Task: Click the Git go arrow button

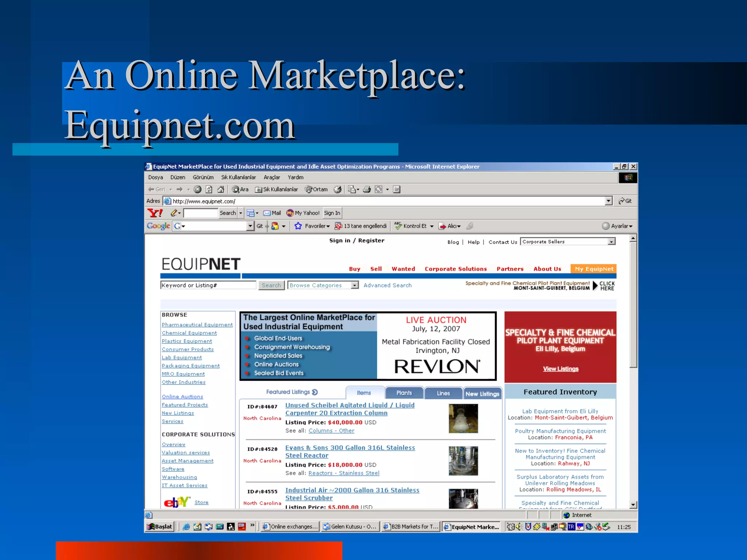Action: [x=625, y=201]
